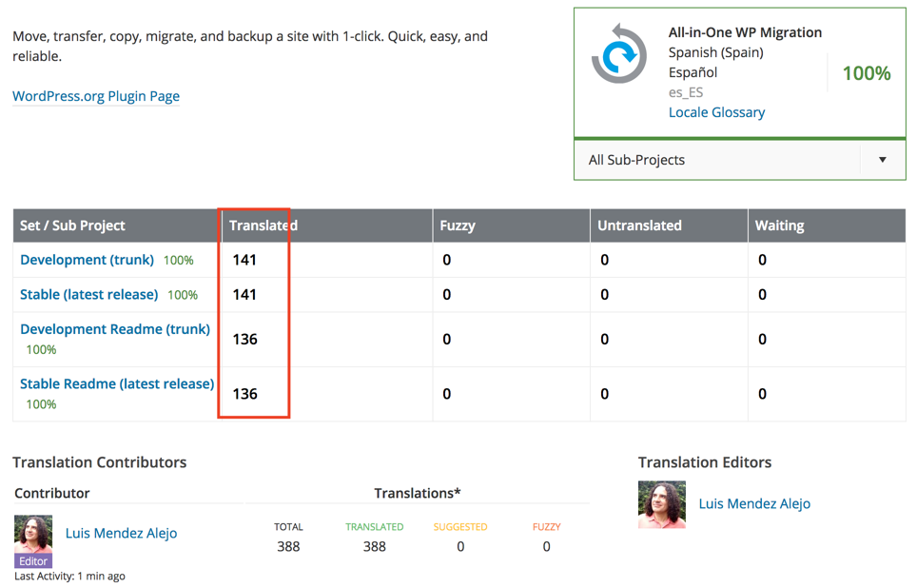
Task: Click fuzzy count for Development (trunk)
Action: click(x=447, y=260)
